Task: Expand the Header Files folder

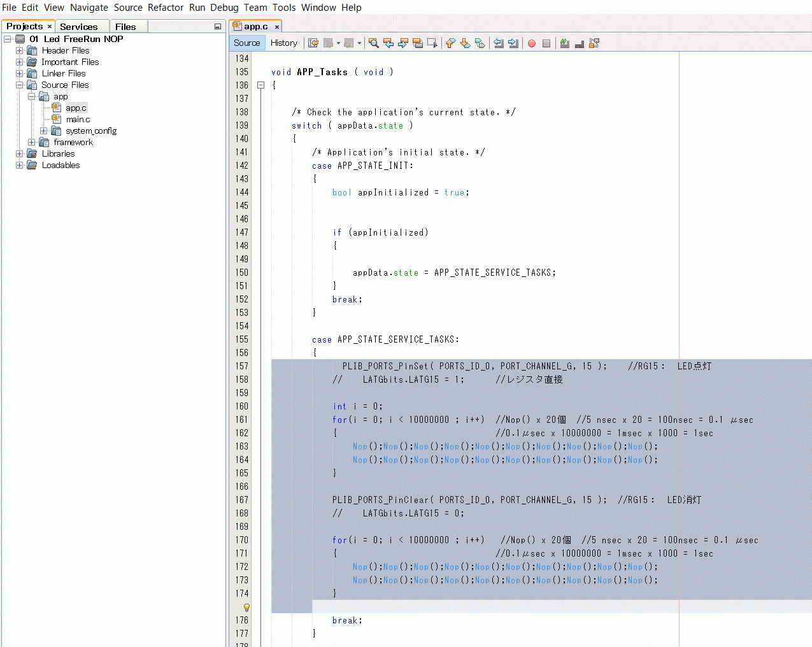Action: click(20, 50)
